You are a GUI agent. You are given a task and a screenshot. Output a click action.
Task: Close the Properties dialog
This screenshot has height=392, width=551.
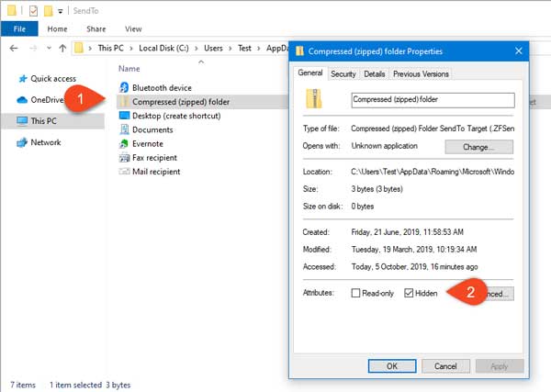click(x=518, y=51)
